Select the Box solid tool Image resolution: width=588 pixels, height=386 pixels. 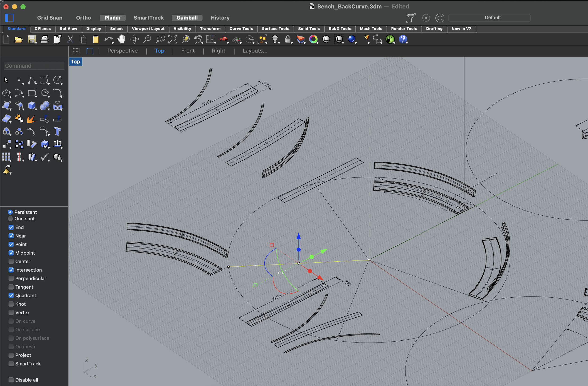point(32,106)
